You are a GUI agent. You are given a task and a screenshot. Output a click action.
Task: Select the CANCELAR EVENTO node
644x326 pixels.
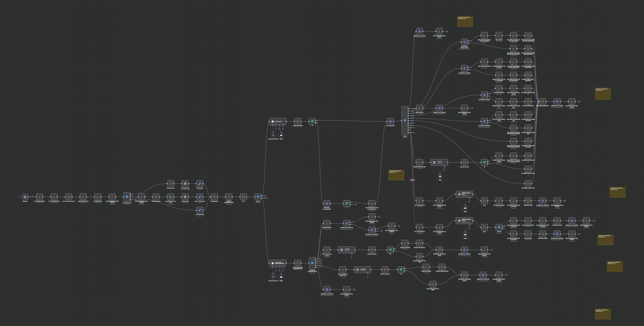pos(405,243)
